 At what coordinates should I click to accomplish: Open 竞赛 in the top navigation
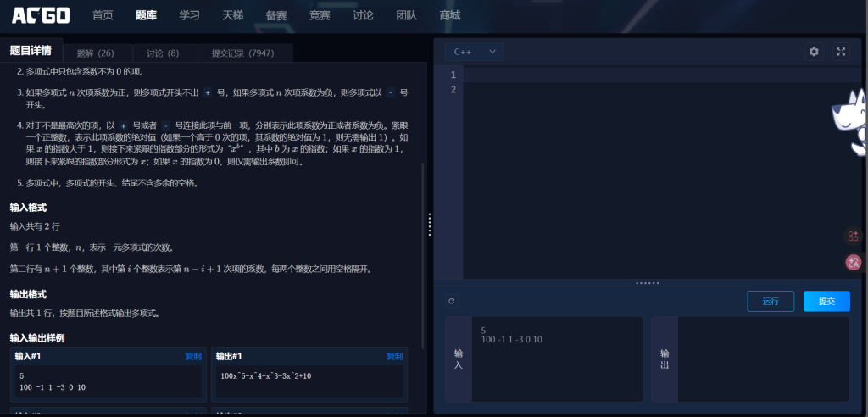pyautogui.click(x=320, y=15)
